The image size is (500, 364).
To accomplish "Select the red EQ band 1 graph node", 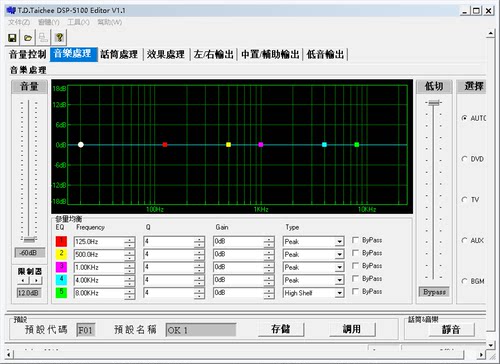I will click(x=165, y=145).
